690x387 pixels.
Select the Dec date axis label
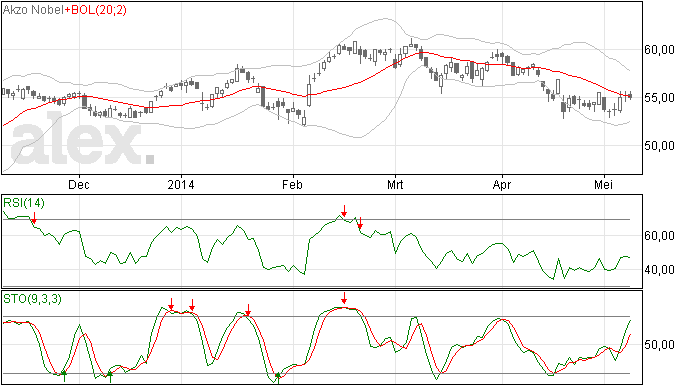pyautogui.click(x=79, y=185)
